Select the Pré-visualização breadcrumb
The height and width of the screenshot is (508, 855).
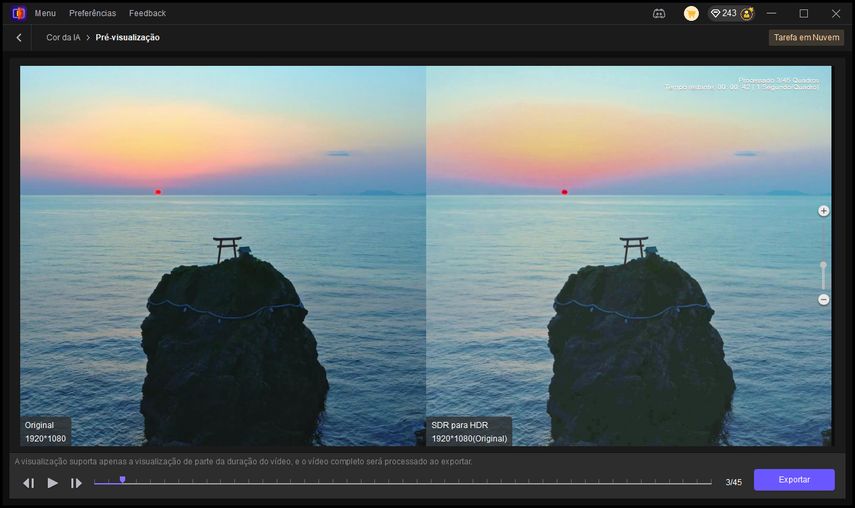coord(128,38)
